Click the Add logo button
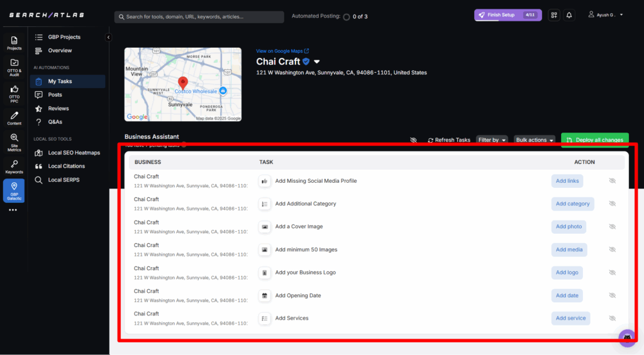 point(567,273)
